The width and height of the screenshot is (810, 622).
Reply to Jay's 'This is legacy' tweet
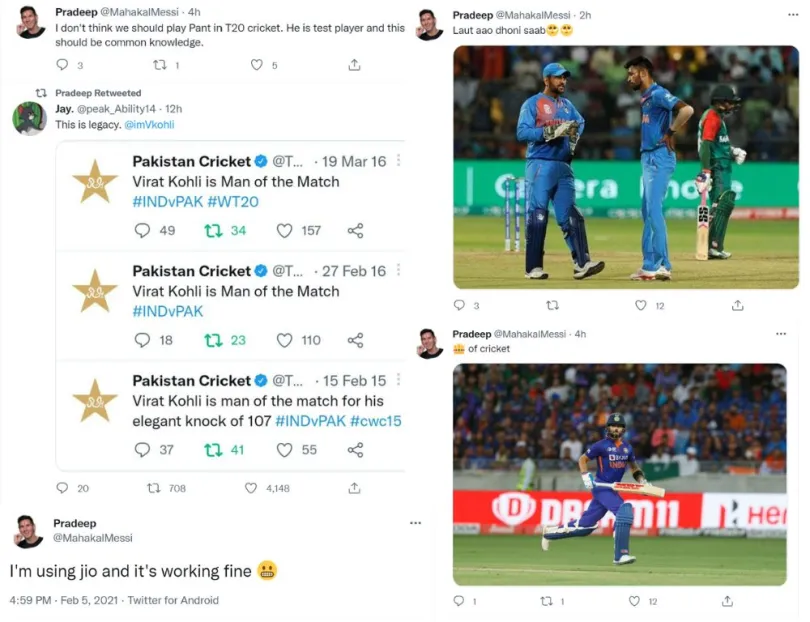tap(62, 488)
